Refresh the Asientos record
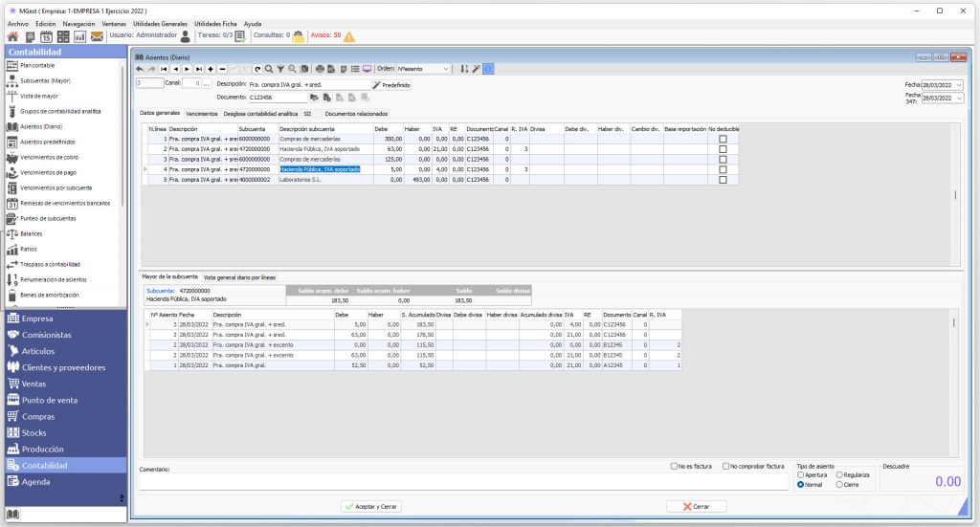Screen dimensions: 980x527 (257, 69)
